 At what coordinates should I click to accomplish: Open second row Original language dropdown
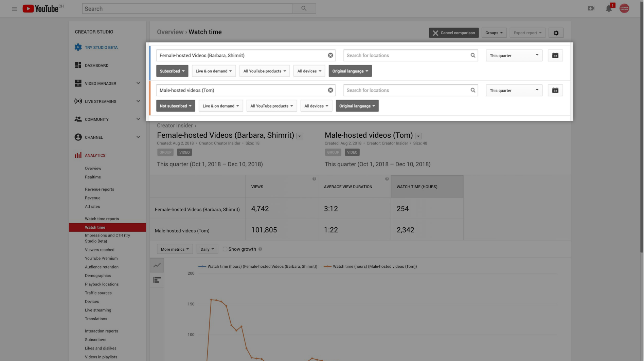pyautogui.click(x=357, y=106)
